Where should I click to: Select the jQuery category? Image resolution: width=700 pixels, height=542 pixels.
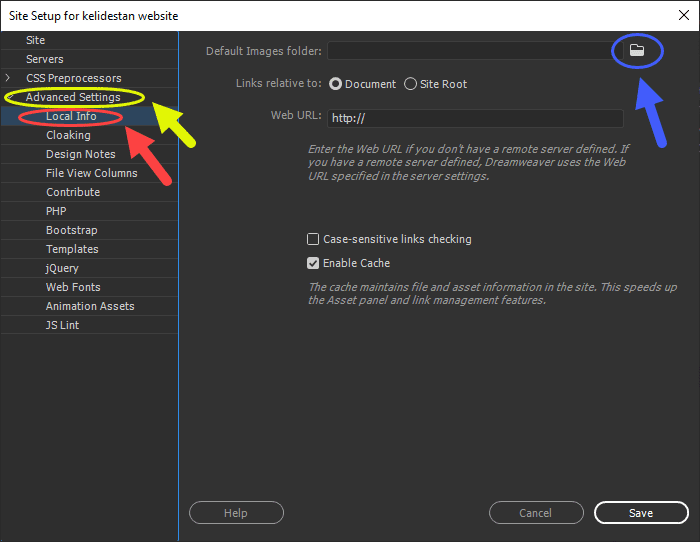(x=89, y=268)
